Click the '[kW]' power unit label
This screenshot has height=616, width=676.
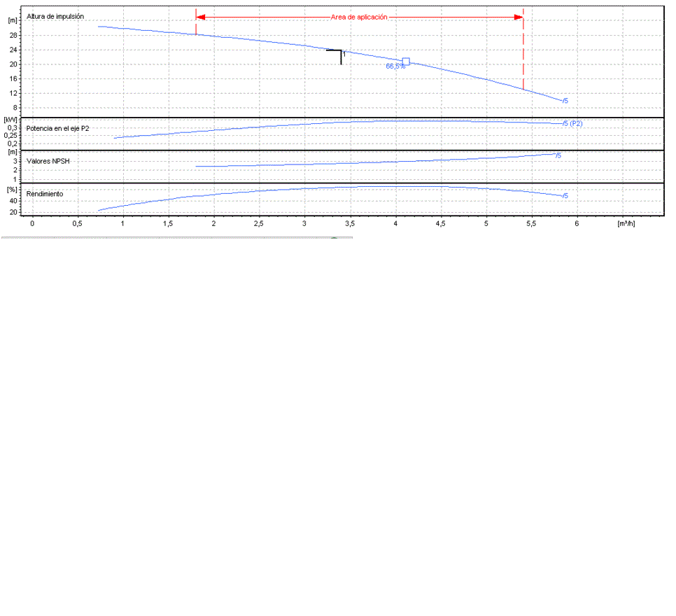tap(10, 120)
